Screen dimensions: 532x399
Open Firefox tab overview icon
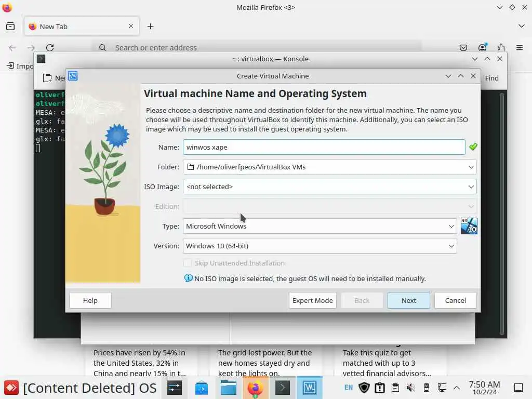(x=10, y=26)
